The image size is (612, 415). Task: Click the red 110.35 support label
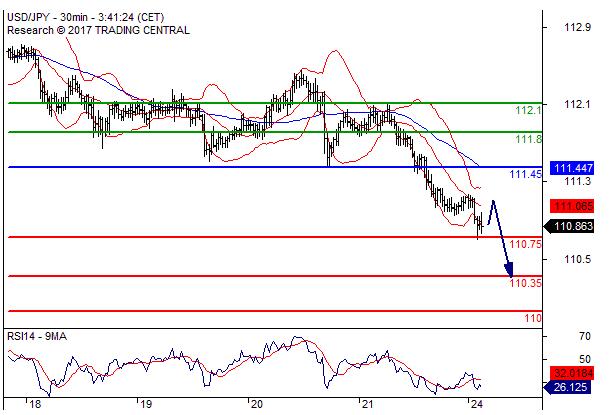tap(526, 283)
